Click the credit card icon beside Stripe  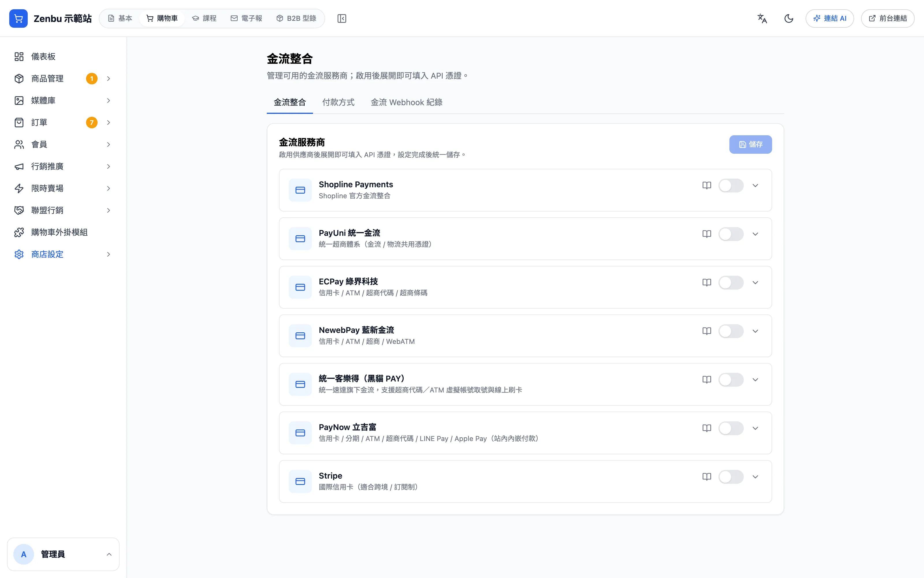tap(300, 481)
